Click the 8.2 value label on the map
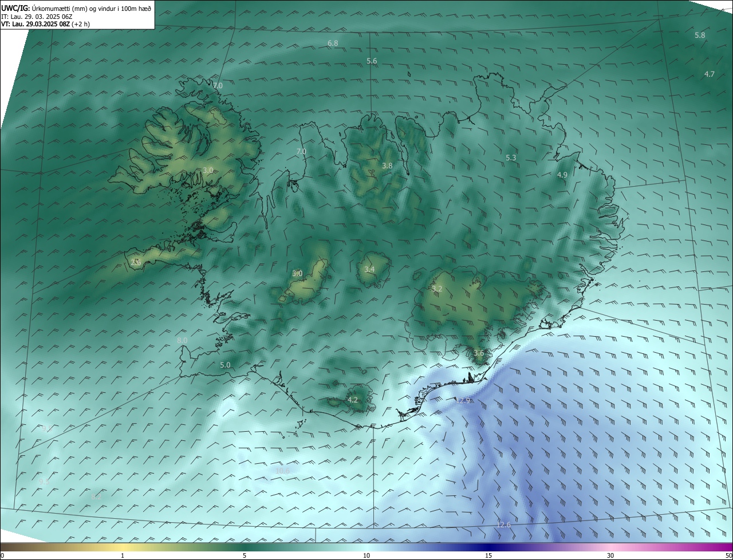This screenshot has width=733, height=560. coord(96,496)
